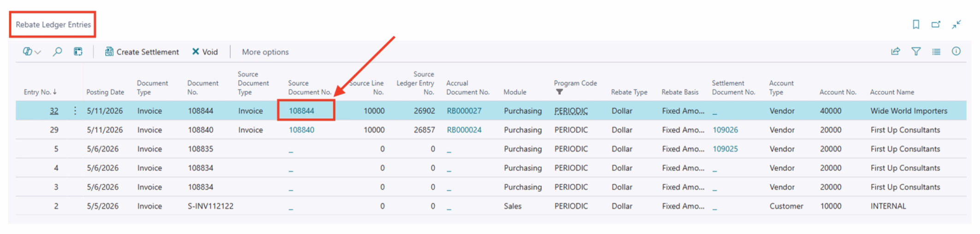Click the collapse page icon
This screenshot has width=980, height=234.
pyautogui.click(x=956, y=24)
